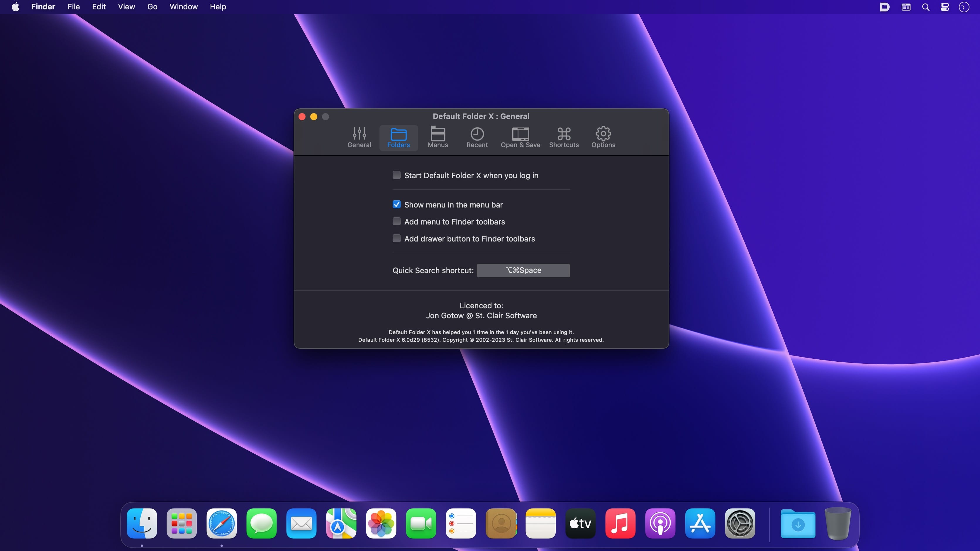This screenshot has width=980, height=551.
Task: Open the Folders preferences pane
Action: click(398, 137)
